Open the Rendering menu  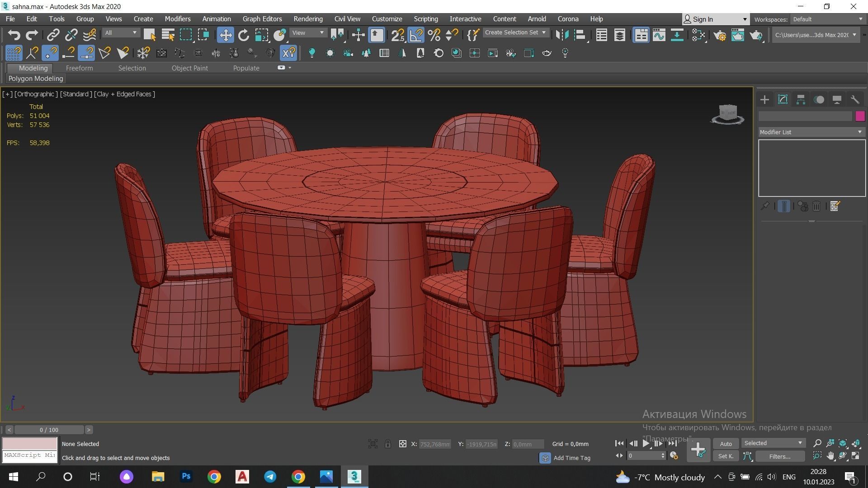pos(308,19)
